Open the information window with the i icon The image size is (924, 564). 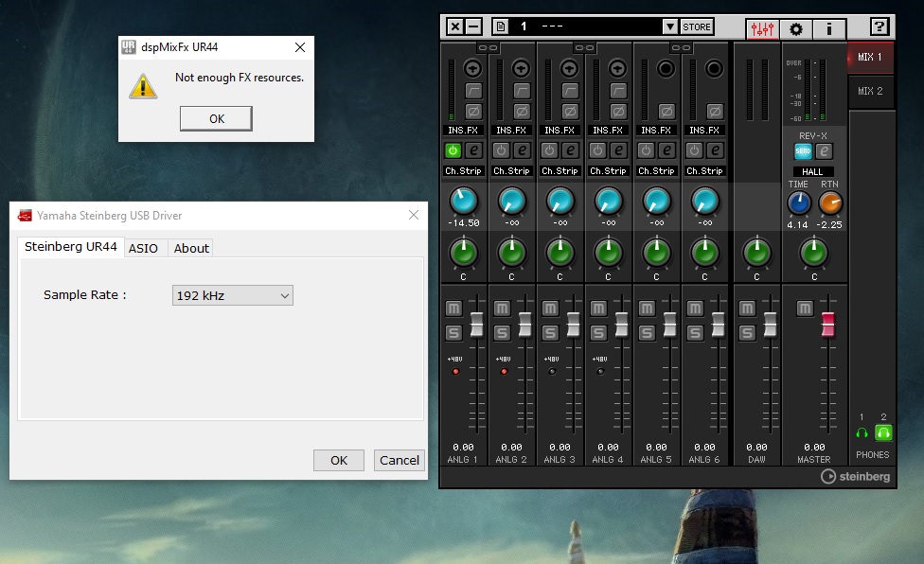(829, 28)
